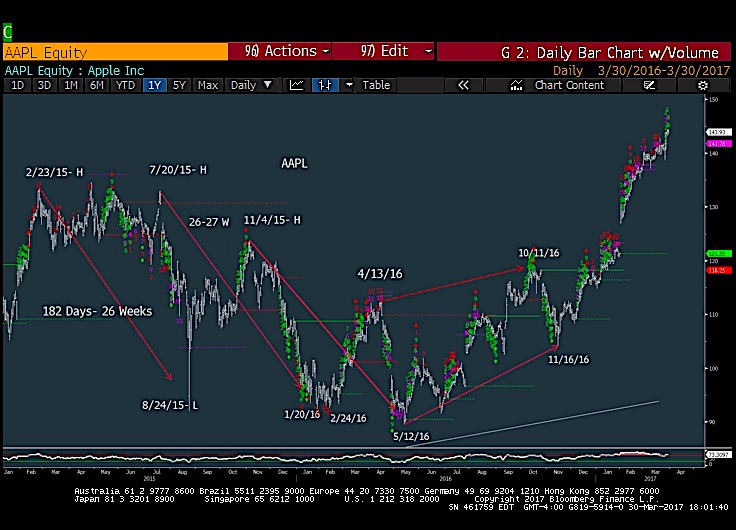Click the '182 Days- 26 Weeks' annotation
The width and height of the screenshot is (736, 530).
coord(98,311)
